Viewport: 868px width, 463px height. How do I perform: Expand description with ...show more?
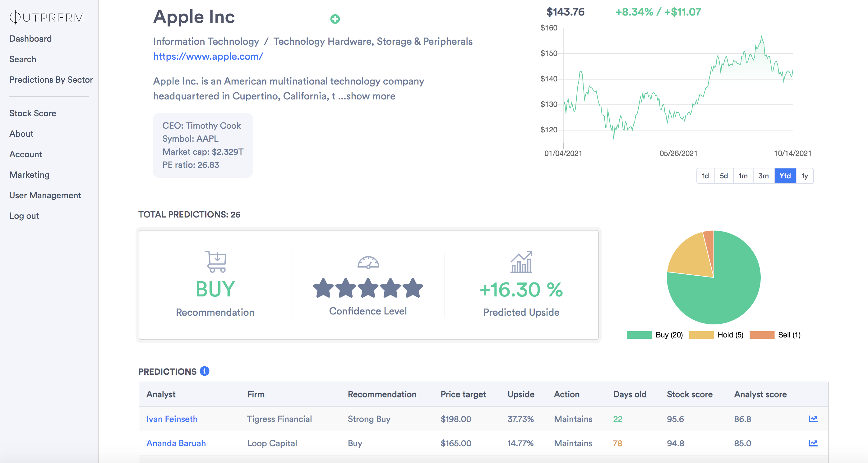367,96
